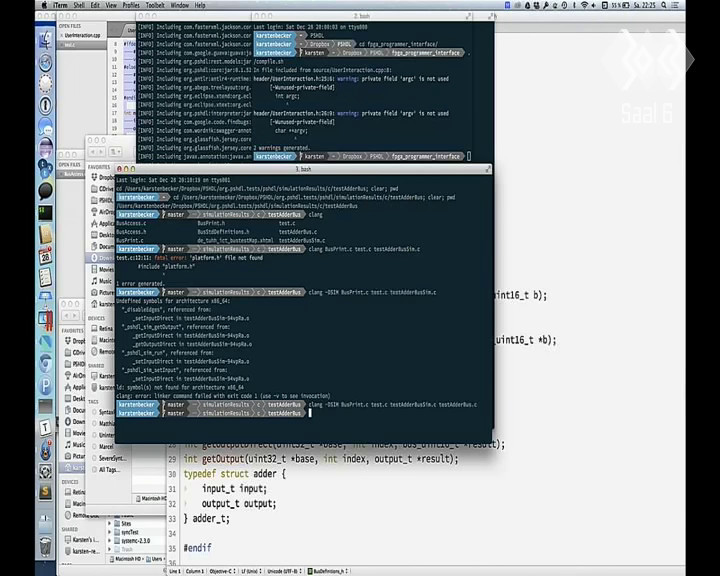Open 1Password keyhole icon in dock
This screenshot has height=576, width=720.
pyautogui.click(x=45, y=105)
